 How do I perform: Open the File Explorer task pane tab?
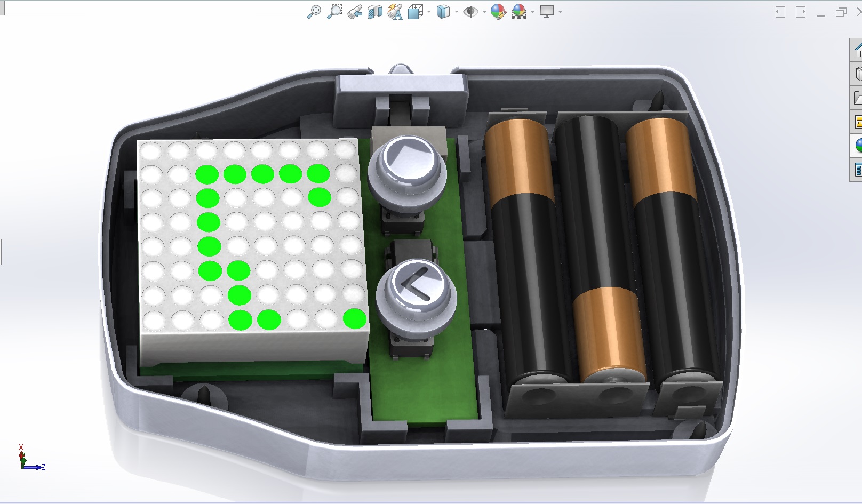pos(857,98)
